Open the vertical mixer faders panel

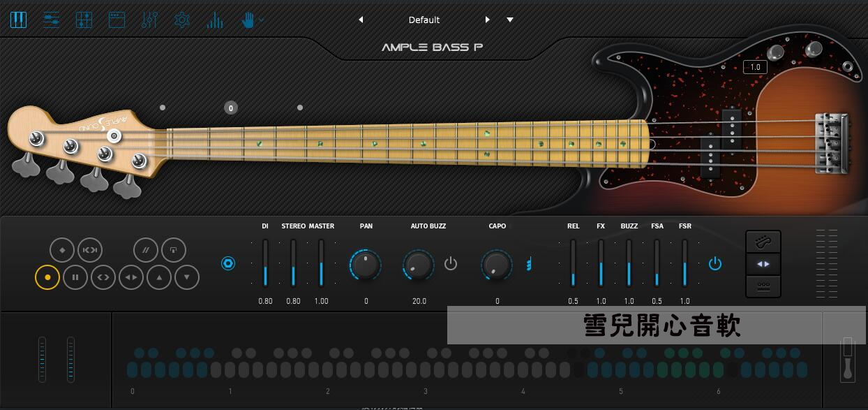tap(149, 20)
